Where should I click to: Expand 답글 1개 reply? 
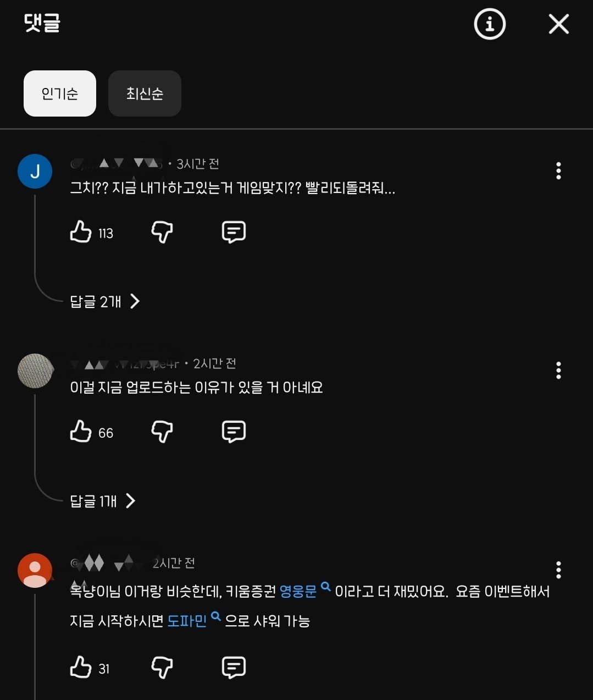[x=102, y=501]
